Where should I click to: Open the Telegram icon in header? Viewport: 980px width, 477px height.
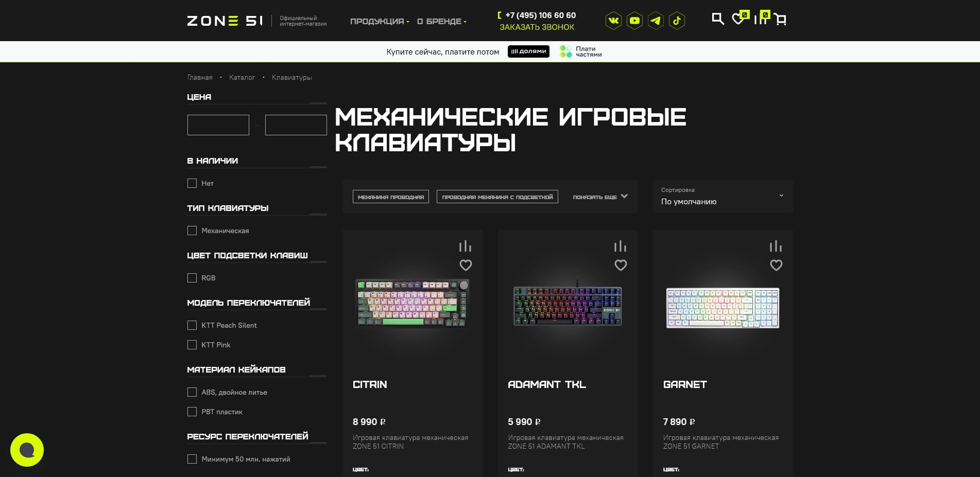pos(656,21)
